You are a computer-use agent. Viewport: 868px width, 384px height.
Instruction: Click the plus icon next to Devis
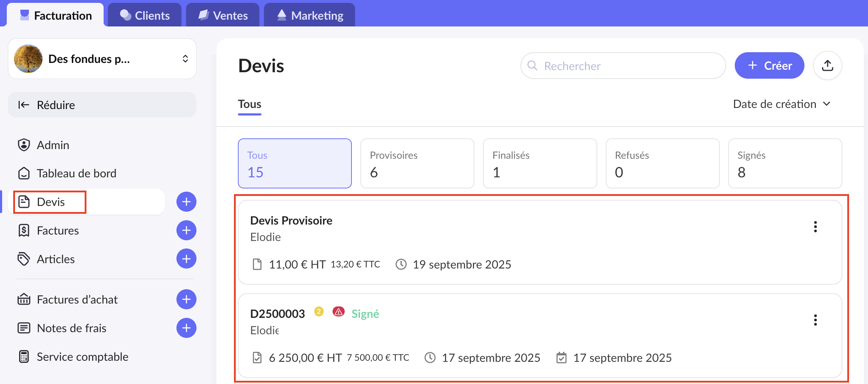186,202
